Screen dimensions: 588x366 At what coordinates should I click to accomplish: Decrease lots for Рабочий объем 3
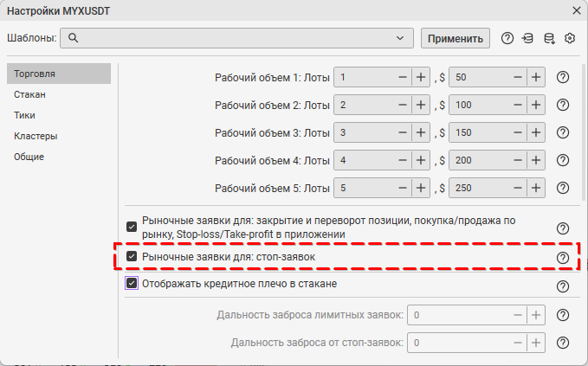click(x=403, y=133)
